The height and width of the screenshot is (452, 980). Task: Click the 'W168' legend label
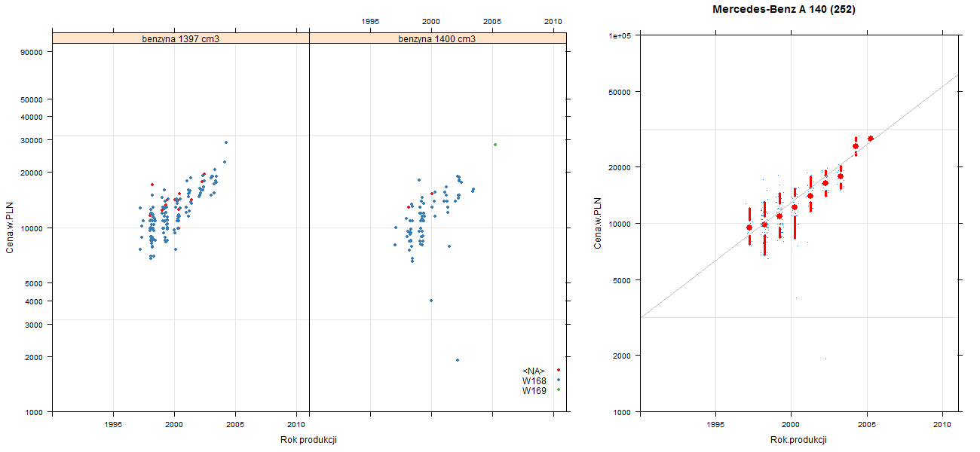coord(534,381)
